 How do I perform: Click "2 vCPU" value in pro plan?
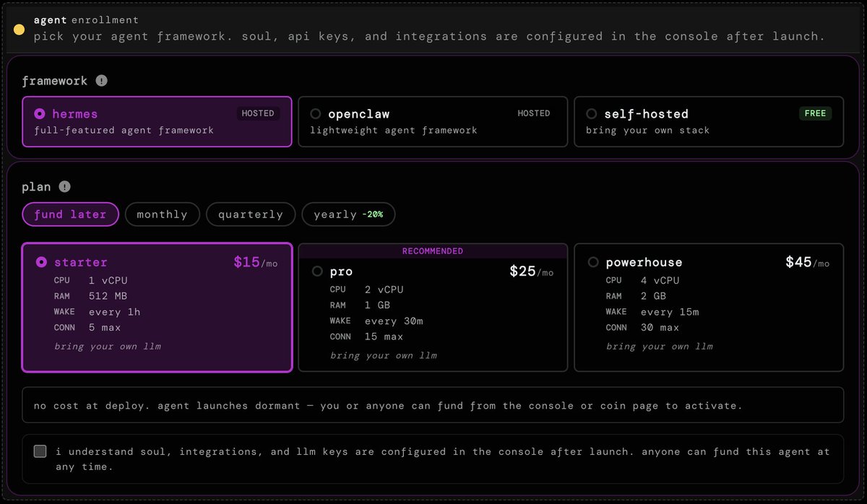pos(384,290)
